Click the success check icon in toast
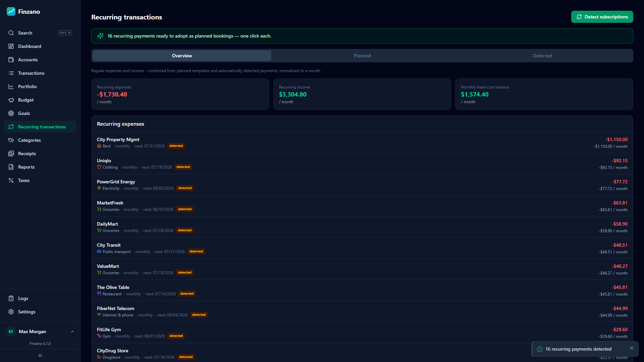This screenshot has height=362, width=644. tap(540, 349)
